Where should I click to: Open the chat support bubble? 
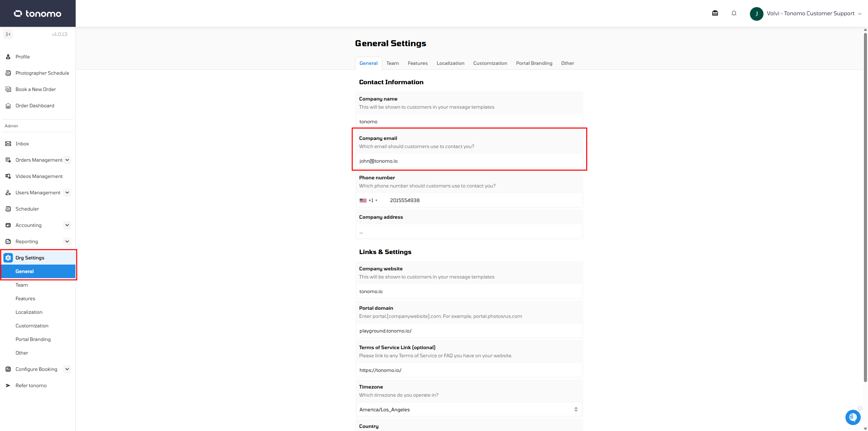pyautogui.click(x=853, y=417)
